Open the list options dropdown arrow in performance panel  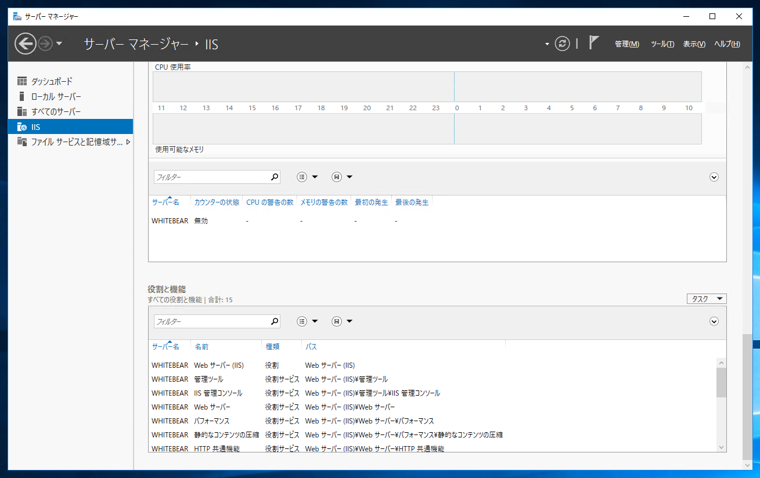coord(315,177)
